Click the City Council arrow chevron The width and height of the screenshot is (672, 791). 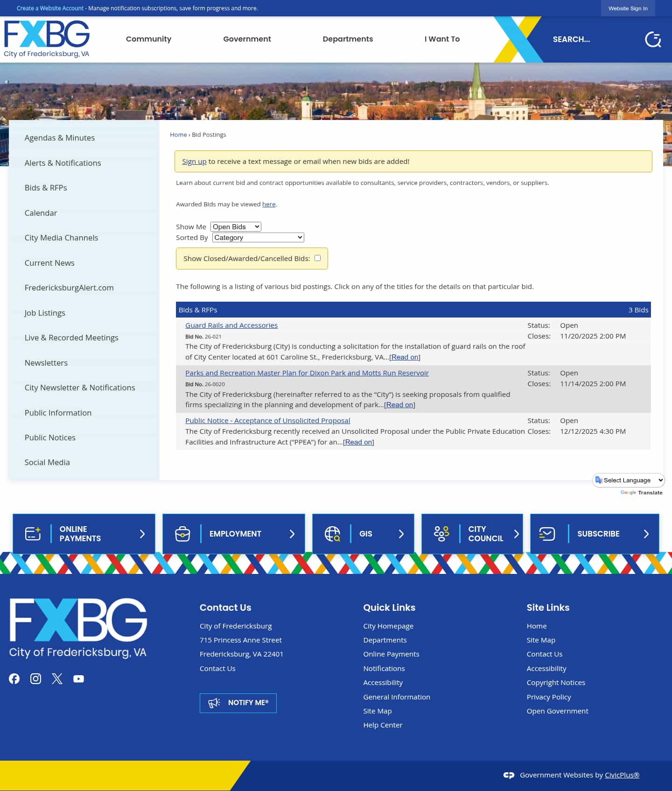[517, 534]
